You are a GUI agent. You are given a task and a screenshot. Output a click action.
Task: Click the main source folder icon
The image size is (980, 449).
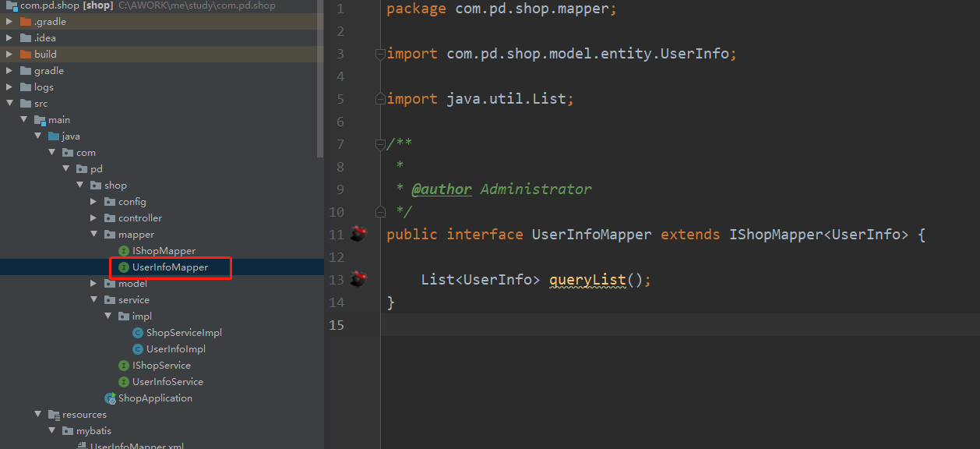tap(40, 120)
